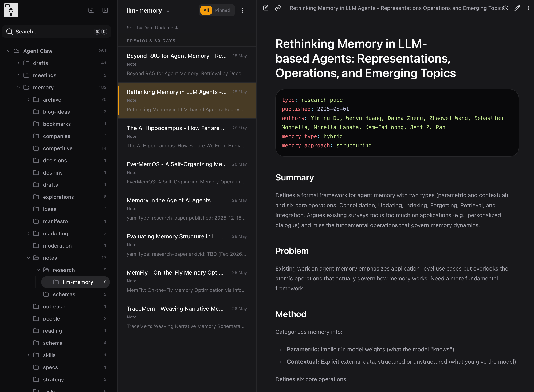Open note TraceMem - Weaving Narrative
Image resolution: width=534 pixels, height=392 pixels.
187,317
